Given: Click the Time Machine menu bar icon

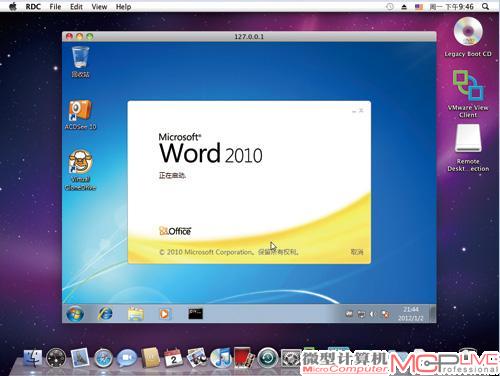Looking at the screenshot, I should pyautogui.click(x=389, y=6).
